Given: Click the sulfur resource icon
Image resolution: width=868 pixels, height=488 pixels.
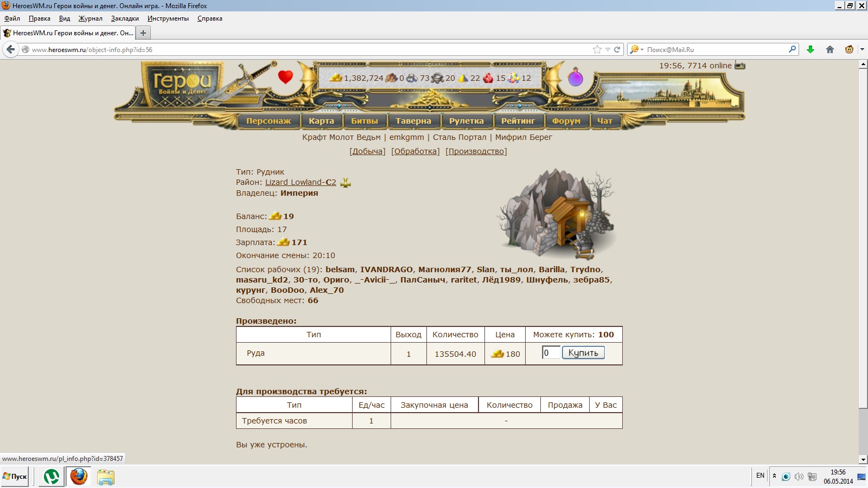Looking at the screenshot, I should pyautogui.click(x=463, y=78).
